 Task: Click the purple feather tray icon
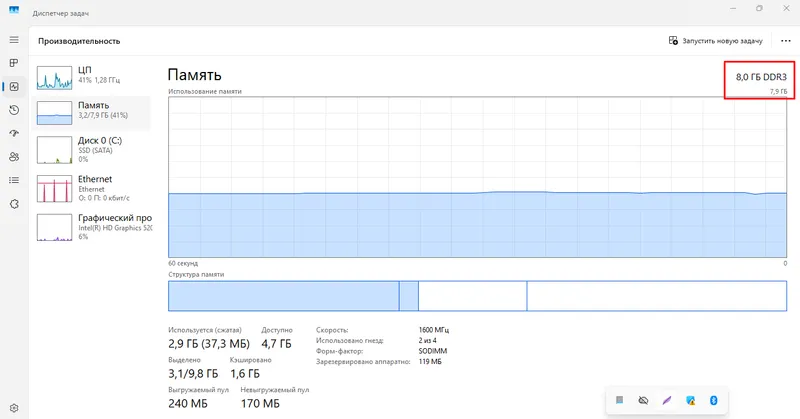click(x=667, y=400)
